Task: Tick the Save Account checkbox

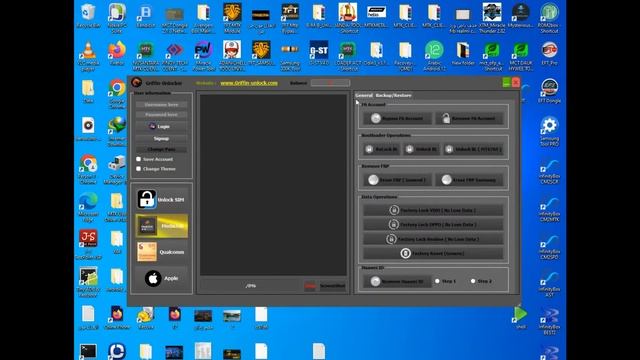Action: coord(139,159)
